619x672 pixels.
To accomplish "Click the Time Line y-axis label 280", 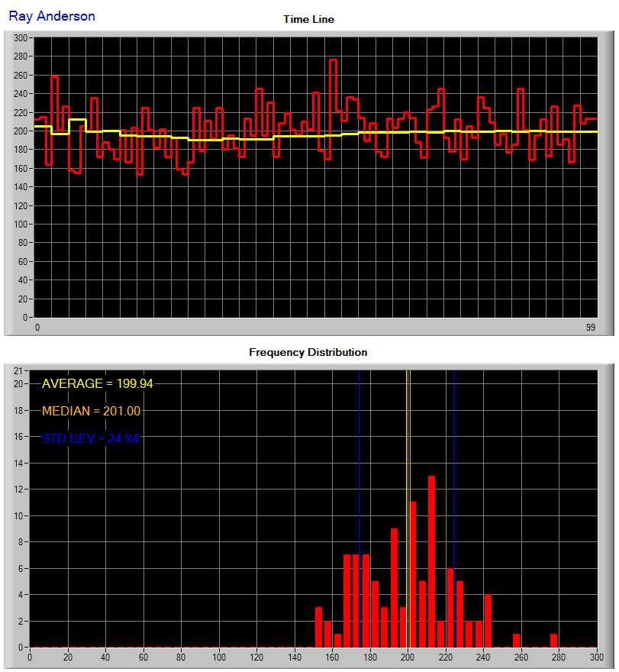I will tap(21, 57).
